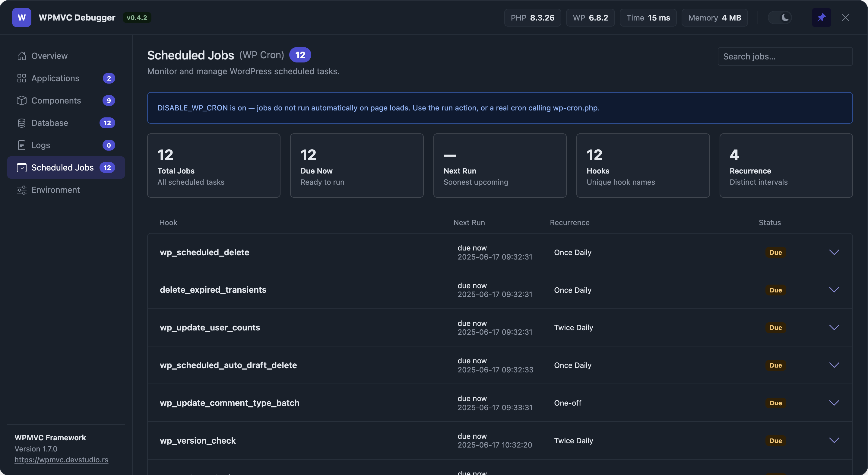Click the Components 9 count badge
This screenshot has height=475, width=868.
109,100
